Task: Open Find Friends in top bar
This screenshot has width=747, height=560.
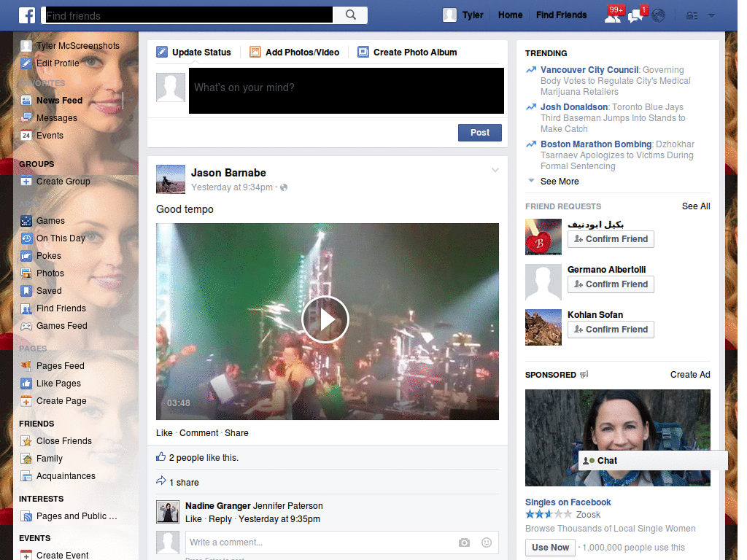Action: [561, 15]
